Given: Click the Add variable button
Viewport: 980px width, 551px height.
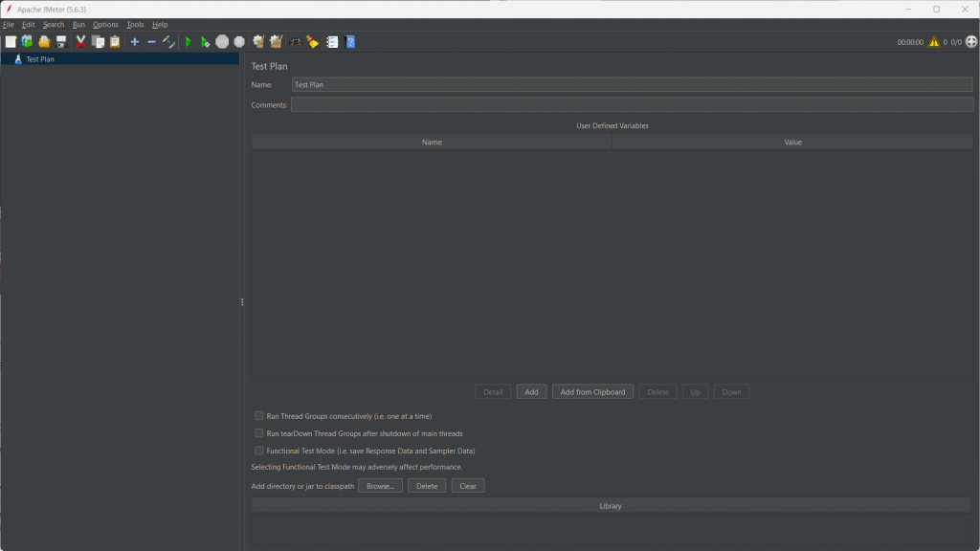Looking at the screenshot, I should click(531, 391).
